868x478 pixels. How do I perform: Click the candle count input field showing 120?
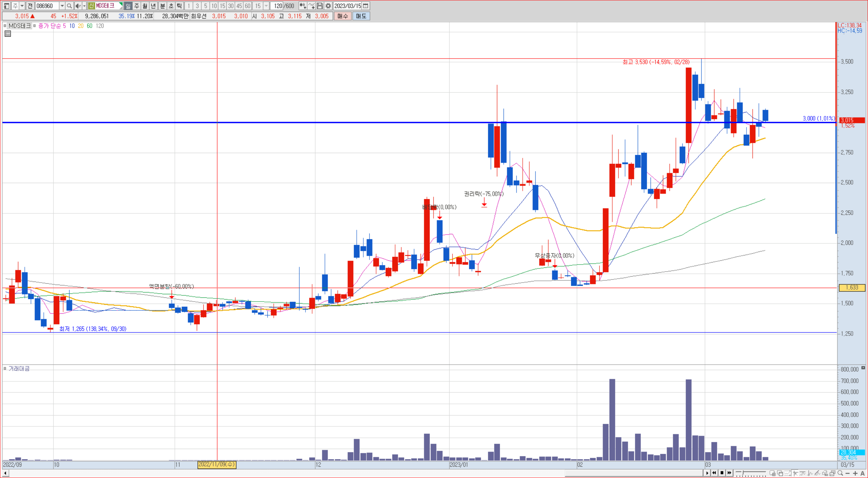(x=277, y=6)
